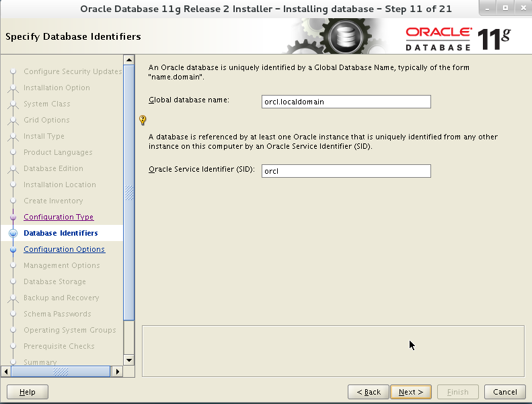Click the window maximize icon
Image resolution: width=532 pixels, height=404 pixels.
pyautogui.click(x=505, y=8)
